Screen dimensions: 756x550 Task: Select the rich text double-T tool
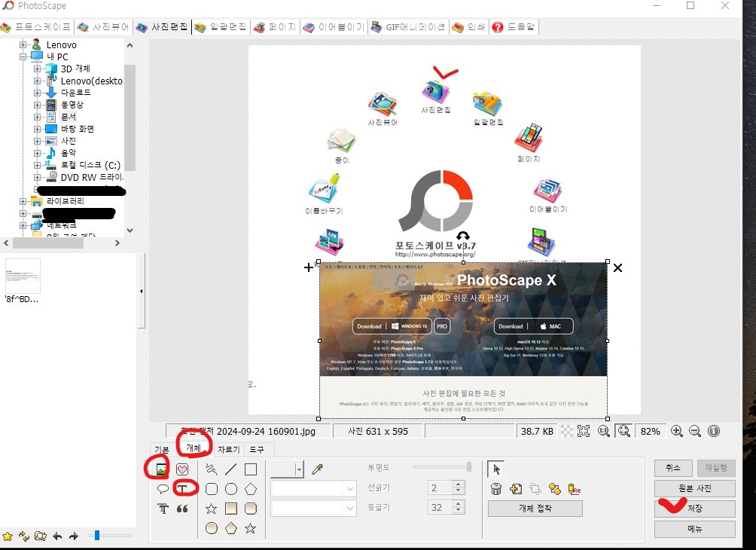point(163,509)
